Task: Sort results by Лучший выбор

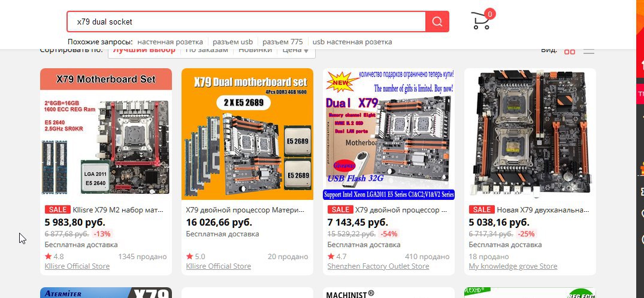Action: [144, 50]
